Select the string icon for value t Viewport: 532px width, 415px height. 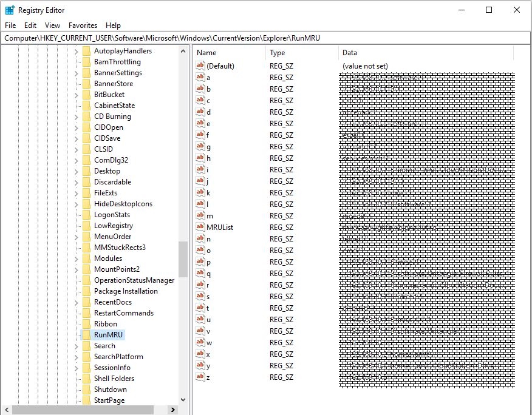tap(200, 308)
